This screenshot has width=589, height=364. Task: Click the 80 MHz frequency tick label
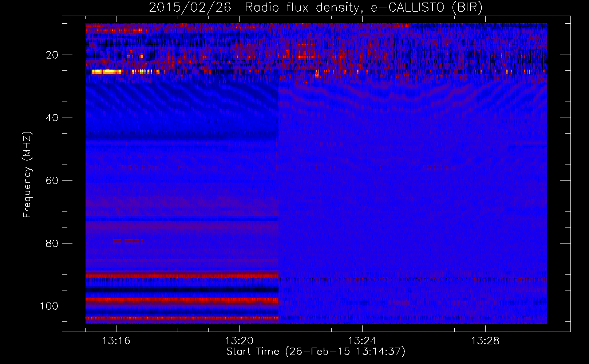[52, 243]
